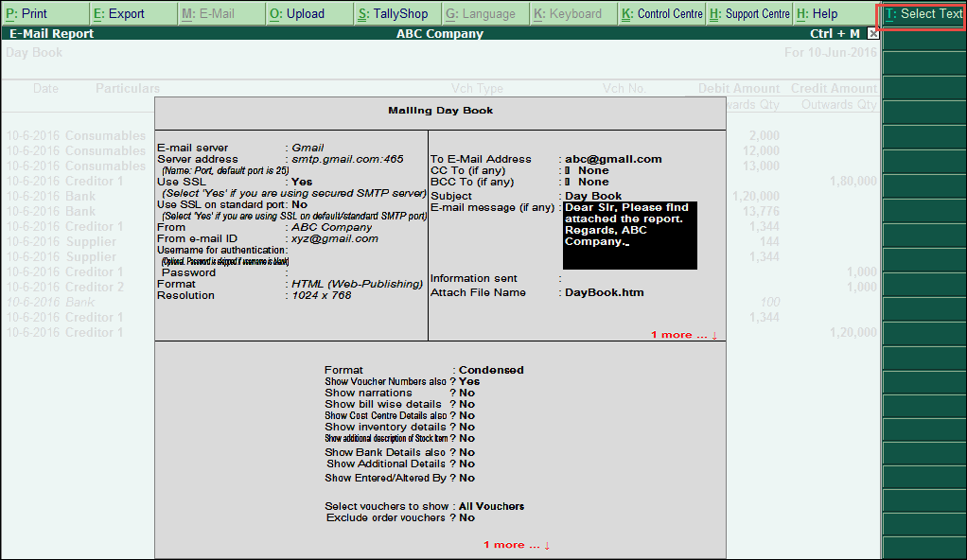Click O: Upload button
The width and height of the screenshot is (967, 560).
309,13
